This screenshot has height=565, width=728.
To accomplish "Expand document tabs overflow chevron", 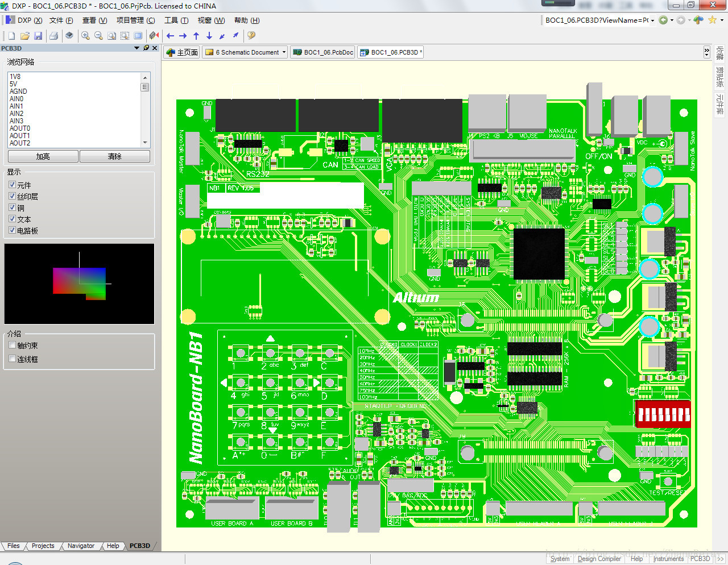I will 707,52.
